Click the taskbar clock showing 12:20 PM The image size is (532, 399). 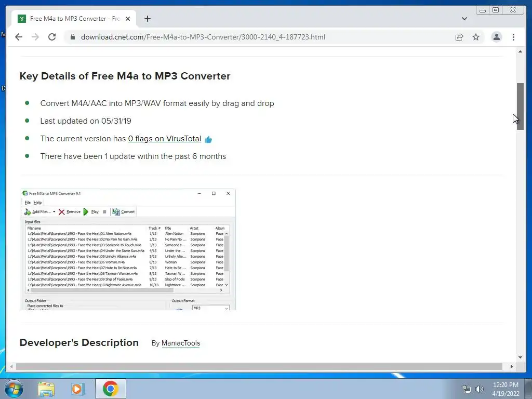(x=506, y=389)
